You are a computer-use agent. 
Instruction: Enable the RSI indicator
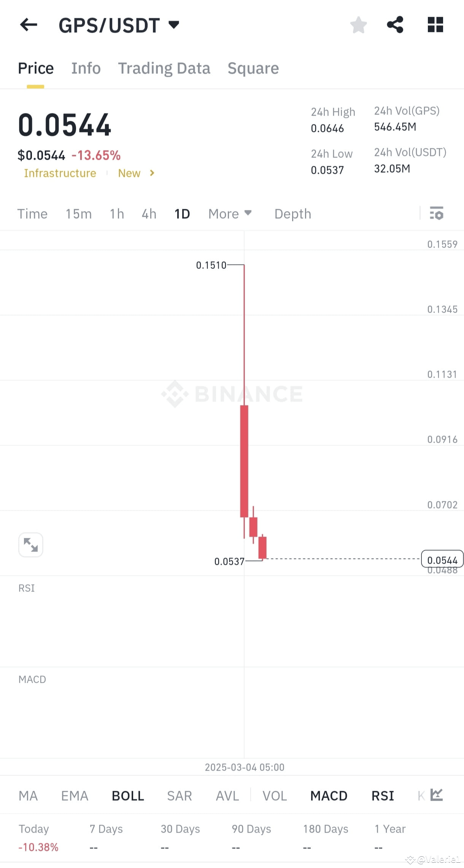coord(382,795)
